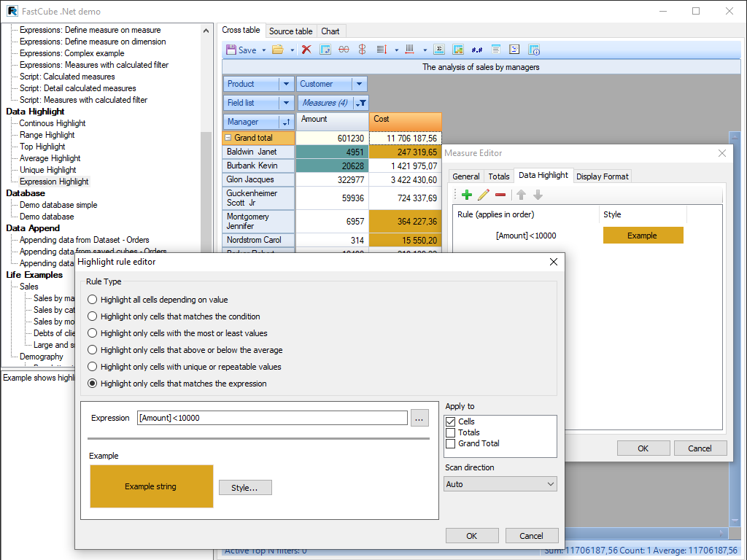The image size is (747, 560).
Task: Open the Source table tab
Action: [x=290, y=31]
